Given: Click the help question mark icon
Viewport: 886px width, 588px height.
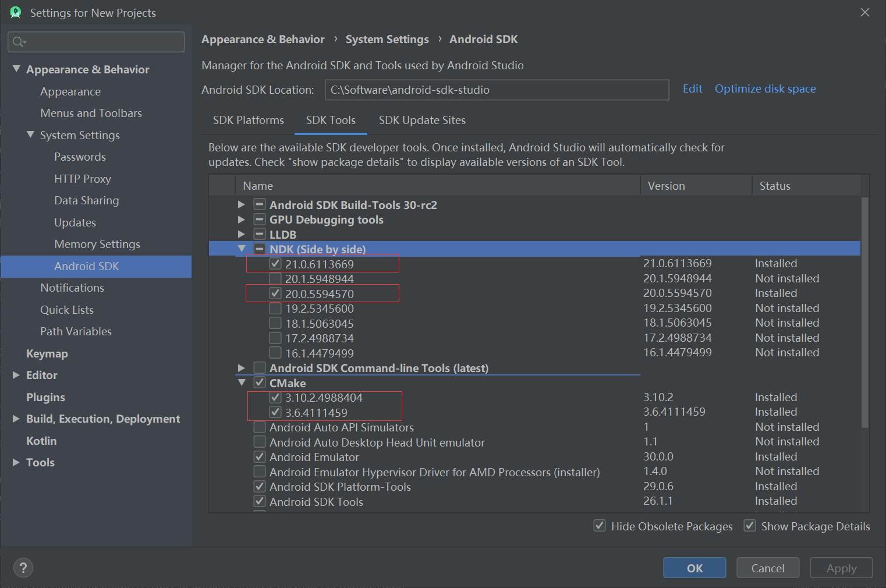Looking at the screenshot, I should pyautogui.click(x=23, y=568).
